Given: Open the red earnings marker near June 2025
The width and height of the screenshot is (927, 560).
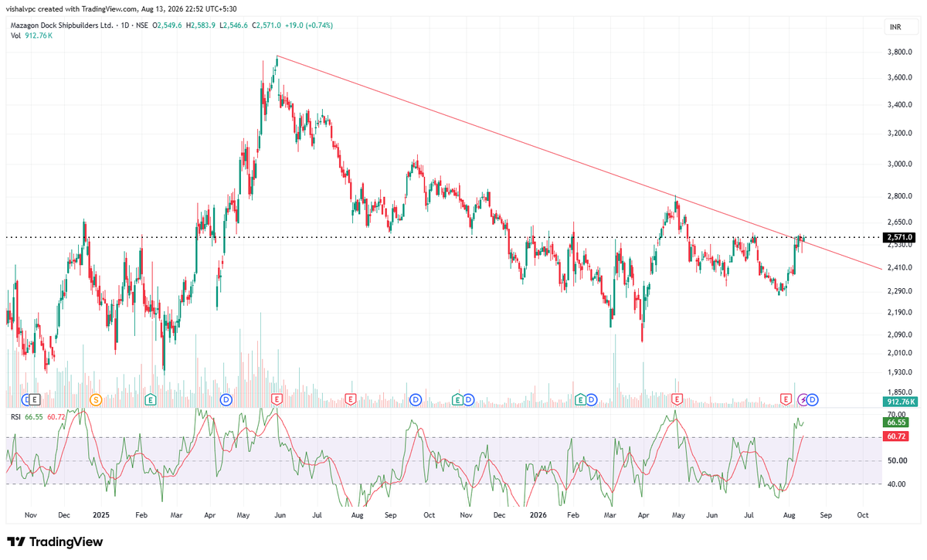Looking at the screenshot, I should (277, 399).
